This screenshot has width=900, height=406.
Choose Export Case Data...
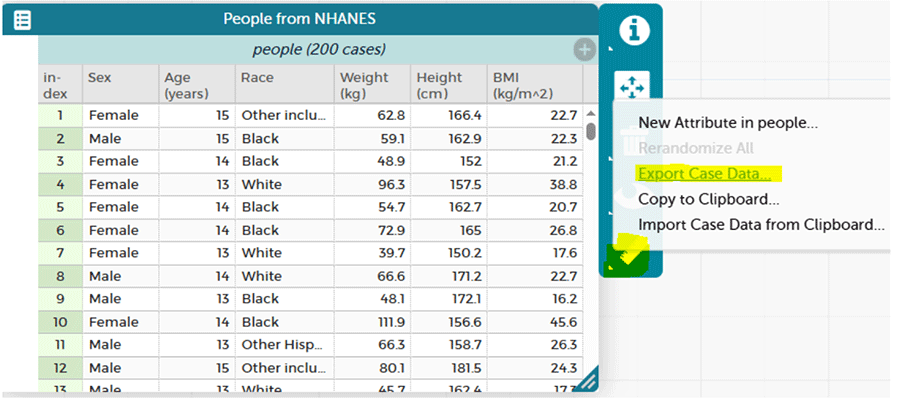[x=704, y=173]
